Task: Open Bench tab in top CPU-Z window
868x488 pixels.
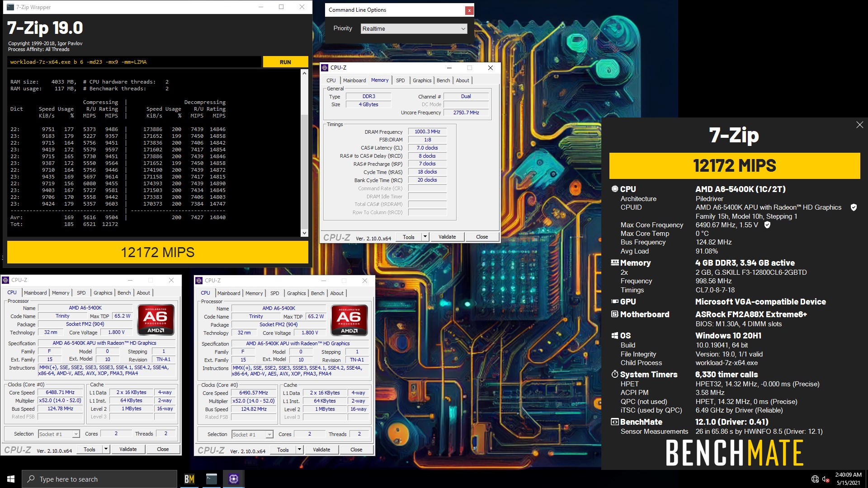Action: [x=443, y=80]
